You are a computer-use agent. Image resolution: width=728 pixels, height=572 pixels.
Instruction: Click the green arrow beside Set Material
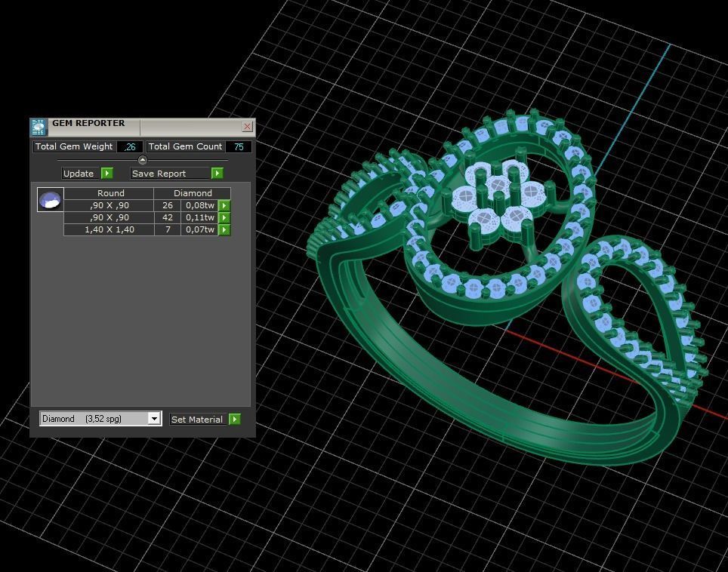tap(235, 420)
